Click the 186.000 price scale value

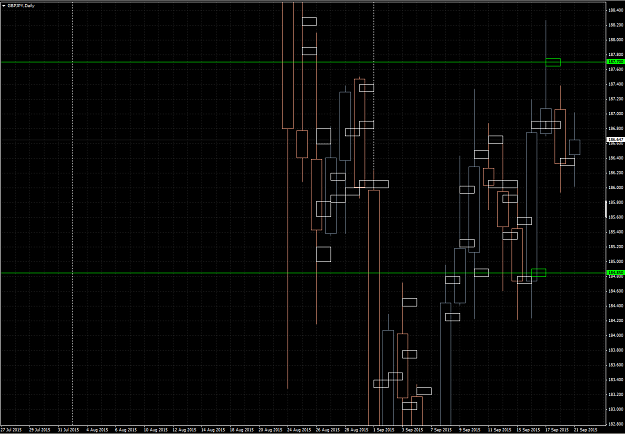[x=615, y=187]
